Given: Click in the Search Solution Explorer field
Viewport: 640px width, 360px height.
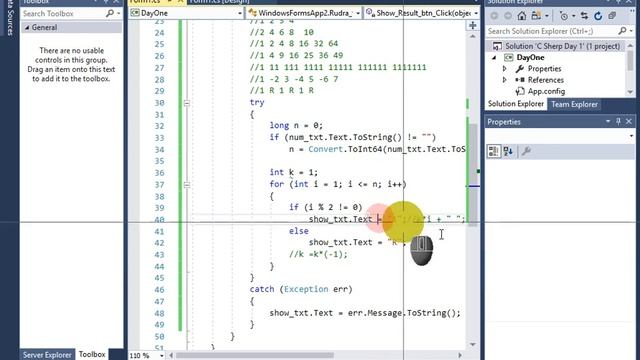Looking at the screenshot, I should tap(551, 31).
